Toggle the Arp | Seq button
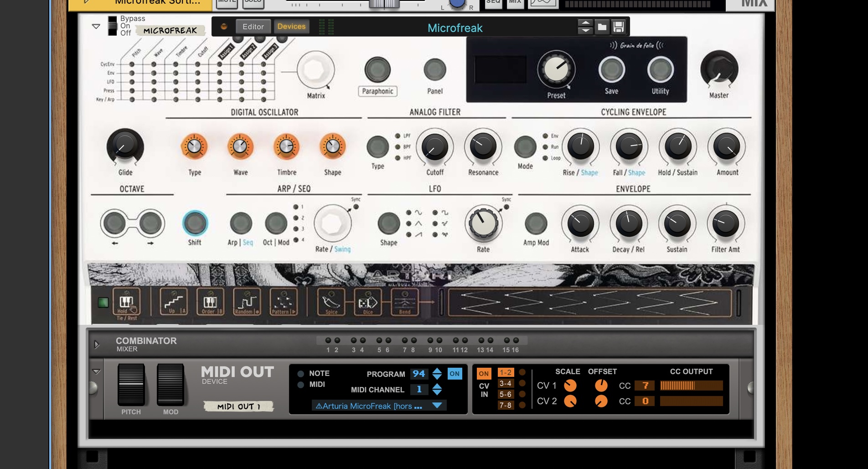This screenshot has height=469, width=868. [241, 224]
